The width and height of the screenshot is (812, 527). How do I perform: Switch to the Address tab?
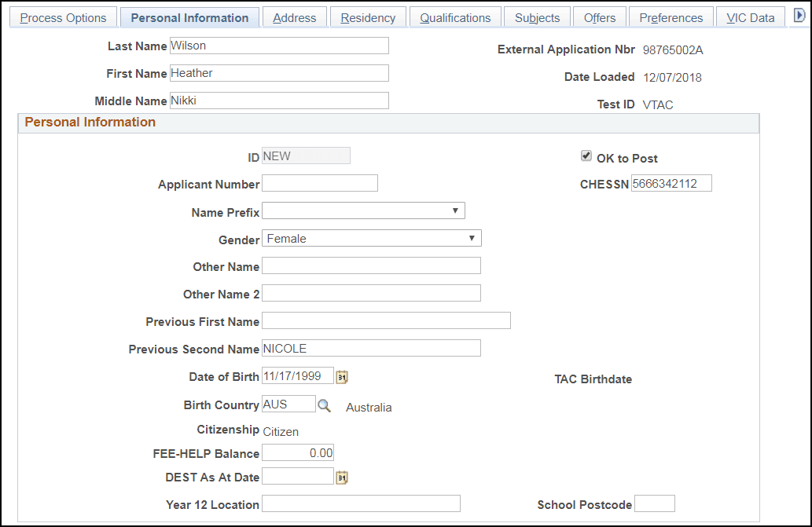294,16
